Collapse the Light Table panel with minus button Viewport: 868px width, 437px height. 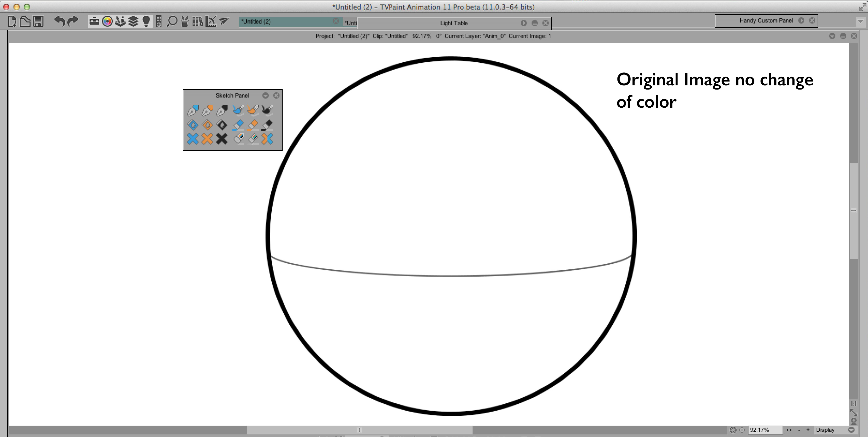[x=534, y=23]
